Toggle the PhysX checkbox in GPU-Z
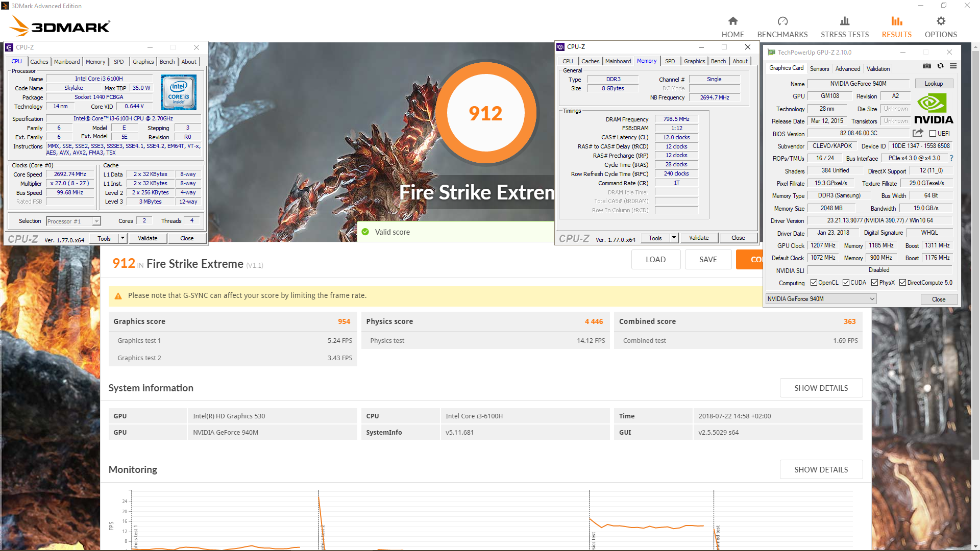Viewport: 980px width, 551px height. (874, 283)
